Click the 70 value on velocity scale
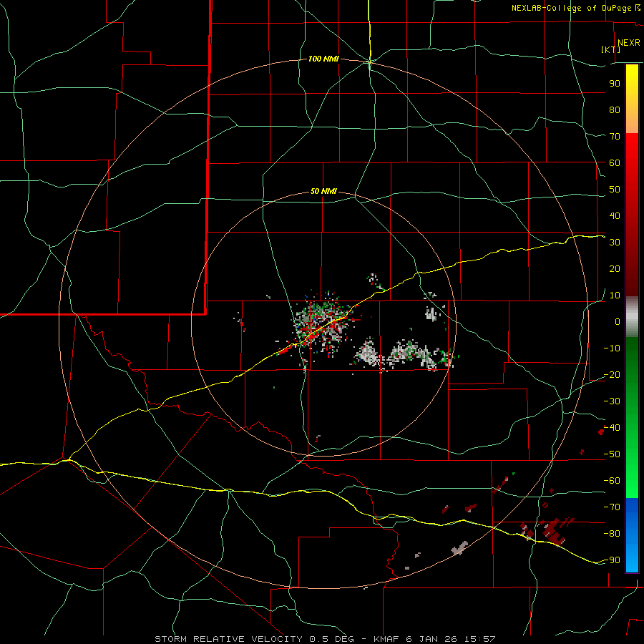 615,137
